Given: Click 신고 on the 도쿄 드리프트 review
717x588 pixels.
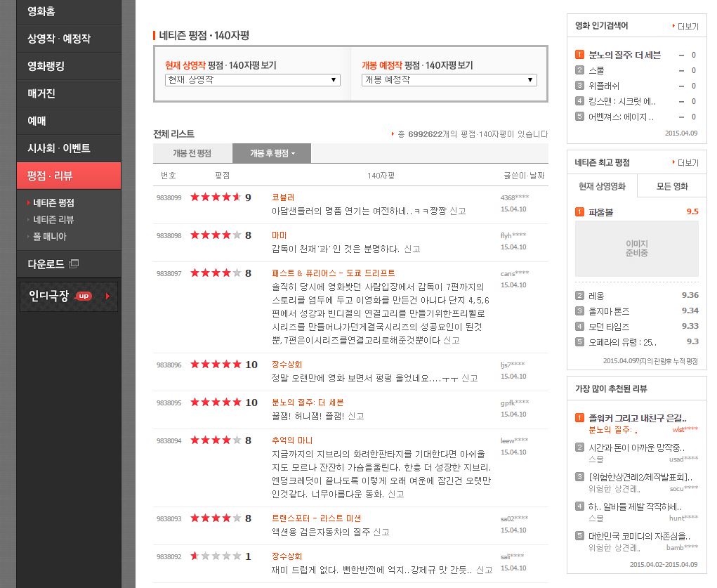Looking at the screenshot, I should click(x=452, y=341).
